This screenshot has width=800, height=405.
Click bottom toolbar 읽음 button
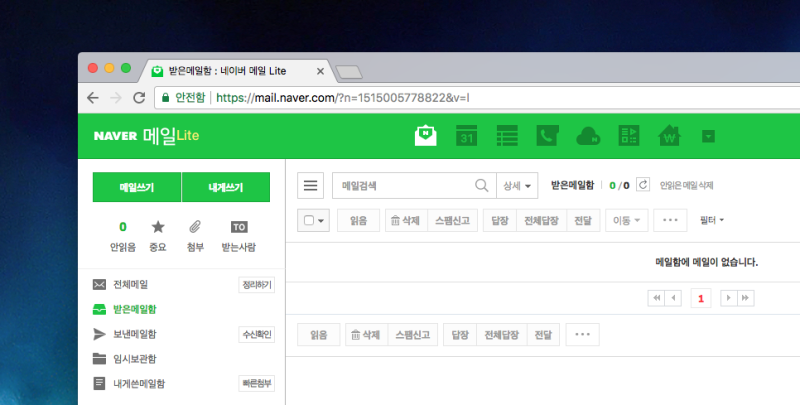(x=318, y=335)
